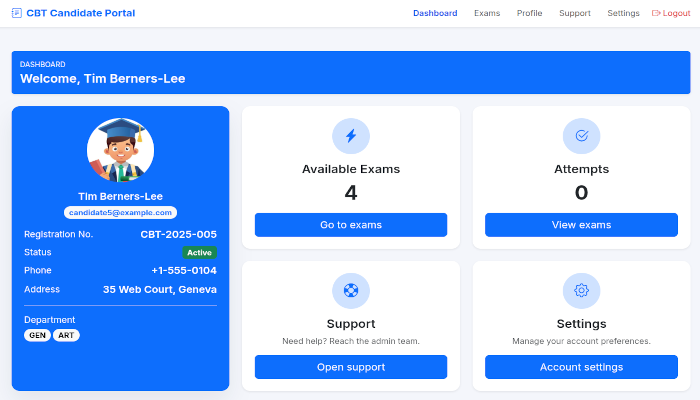Open the Exams nav item
Viewport: 700px width, 400px height.
tap(487, 13)
